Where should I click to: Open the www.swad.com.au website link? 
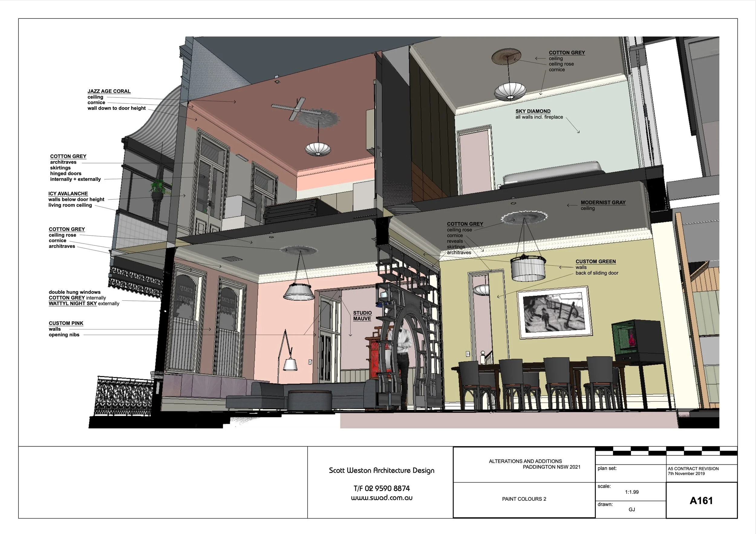point(382,498)
